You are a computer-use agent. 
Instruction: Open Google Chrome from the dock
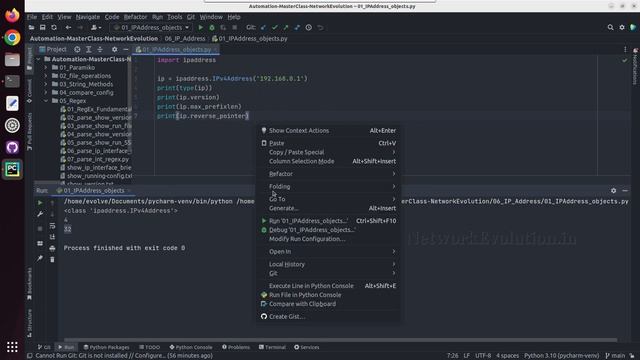(12, 38)
